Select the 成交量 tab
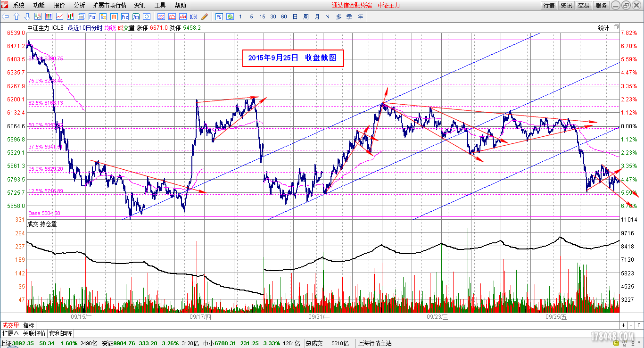 (x=11, y=325)
